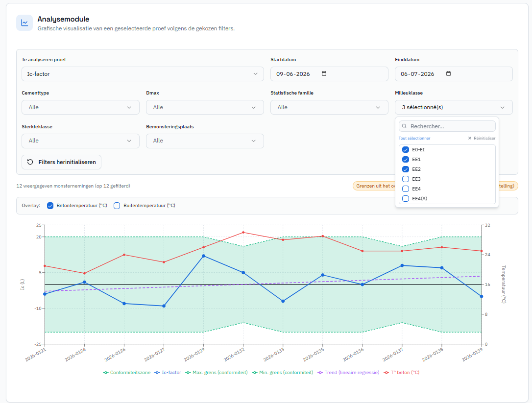Screen dimensions: 532x403
Task: Enable the Buitentemperatuur (°C) overlay
Action: point(117,206)
